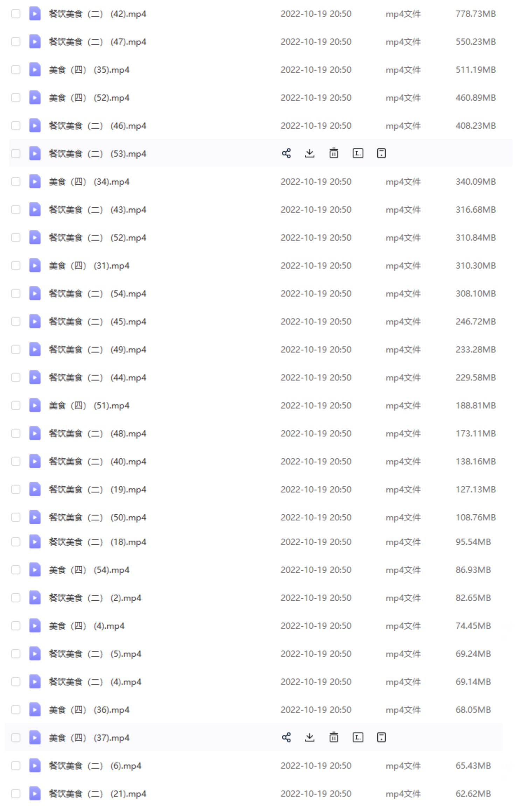Open the video 餐饮美食（二）(46).mp4
This screenshot has height=812, width=525.
(x=97, y=126)
